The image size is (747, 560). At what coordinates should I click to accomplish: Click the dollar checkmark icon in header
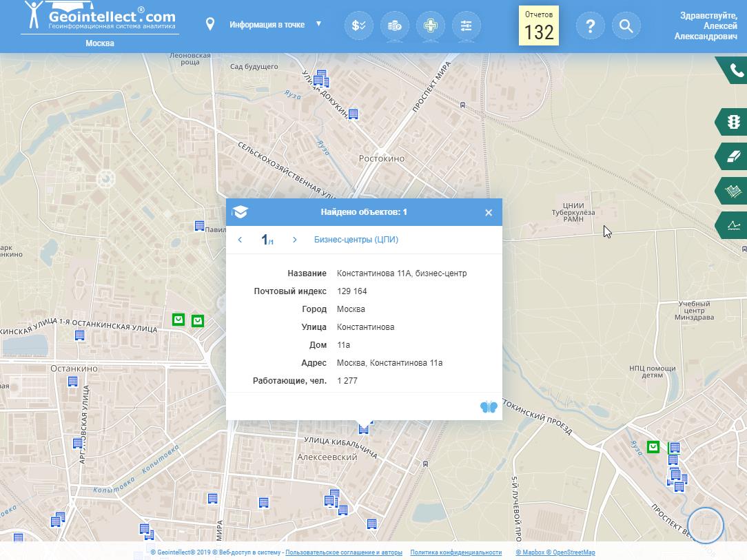[x=358, y=26]
